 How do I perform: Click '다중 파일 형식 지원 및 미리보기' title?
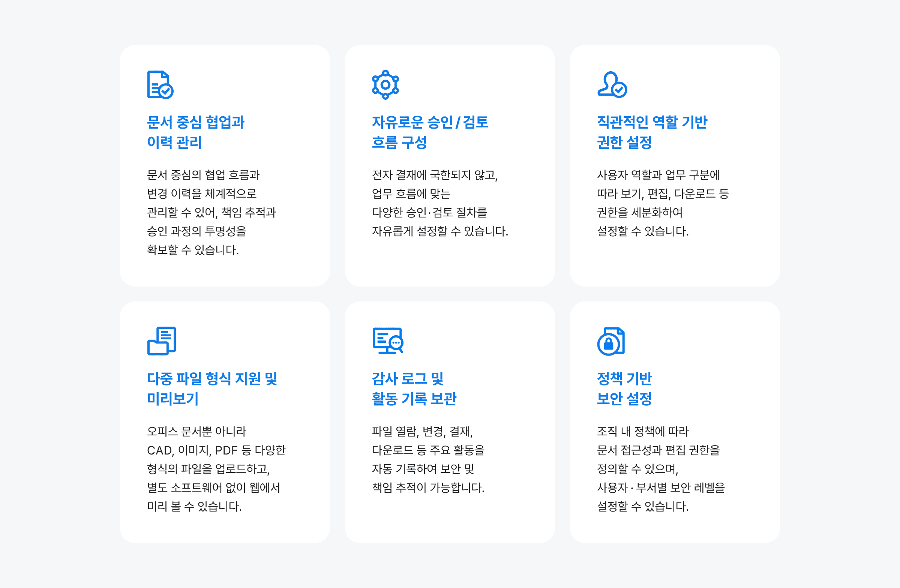[212, 388]
